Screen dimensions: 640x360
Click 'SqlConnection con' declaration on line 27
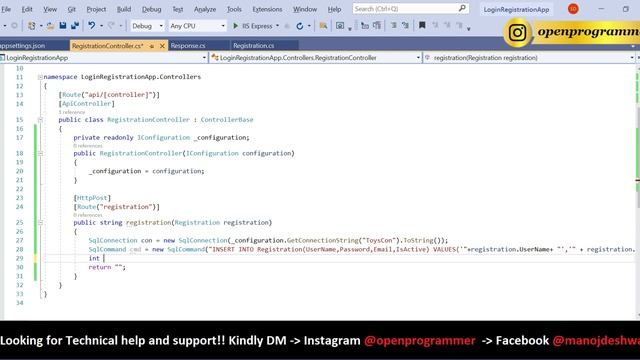120,240
